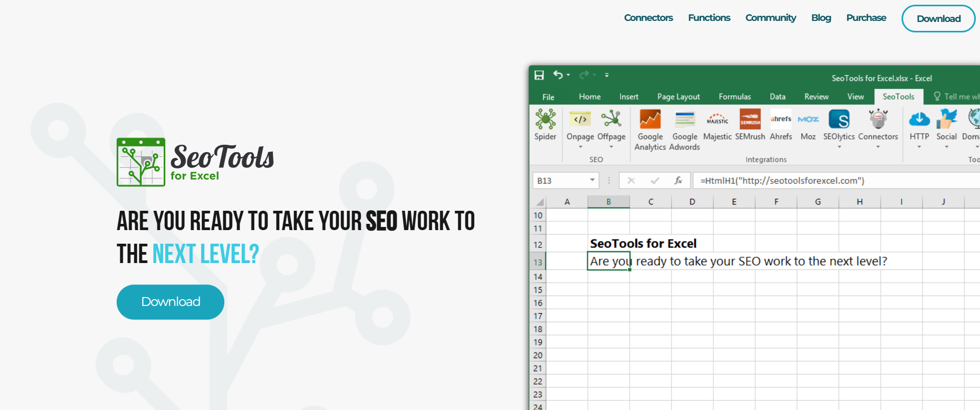Open the Moz integration

coord(808,120)
